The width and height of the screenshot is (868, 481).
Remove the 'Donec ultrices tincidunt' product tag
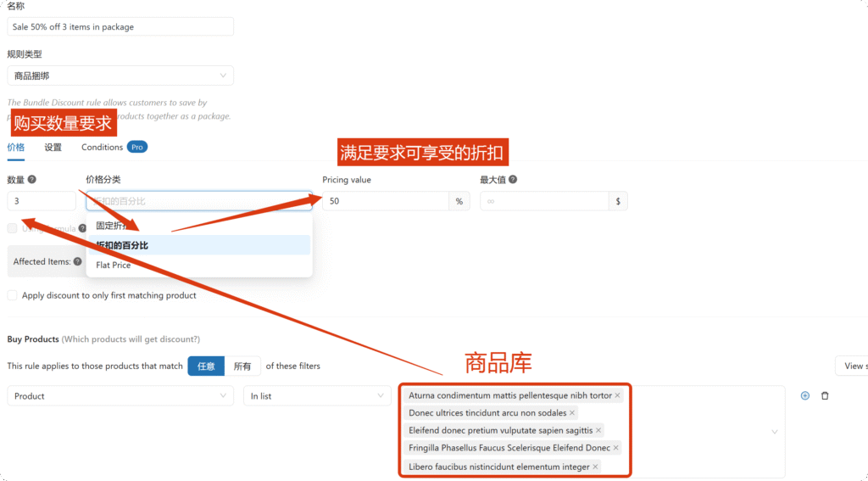click(572, 413)
